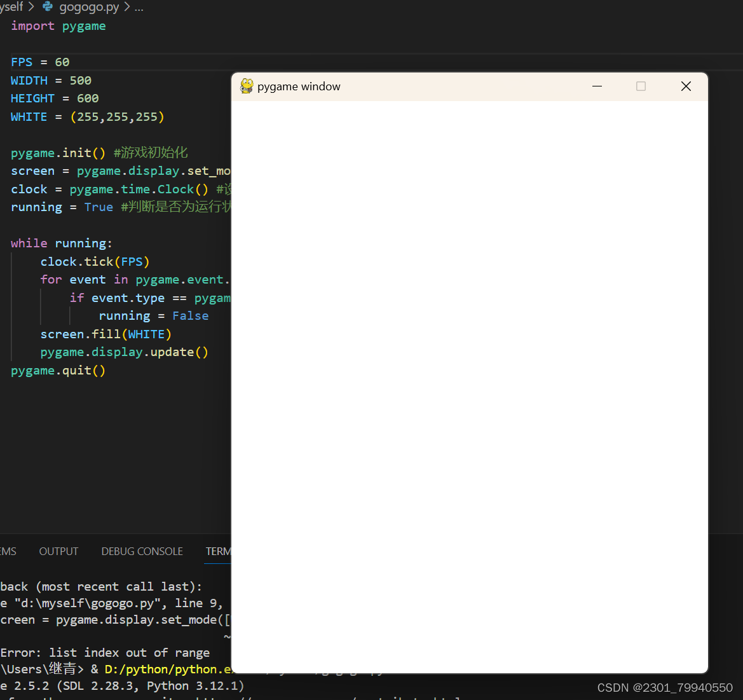The height and width of the screenshot is (700, 743).
Task: Select the active TERMINAL tab
Action: (x=218, y=551)
